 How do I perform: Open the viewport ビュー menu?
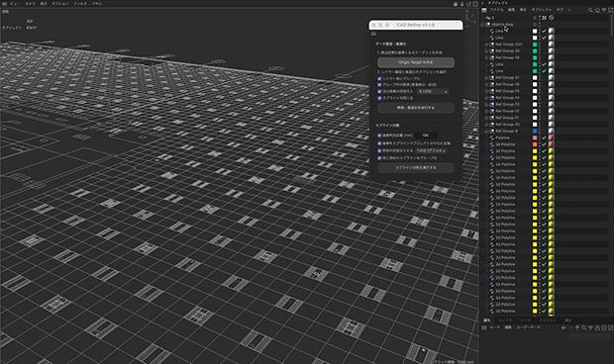tap(15, 4)
